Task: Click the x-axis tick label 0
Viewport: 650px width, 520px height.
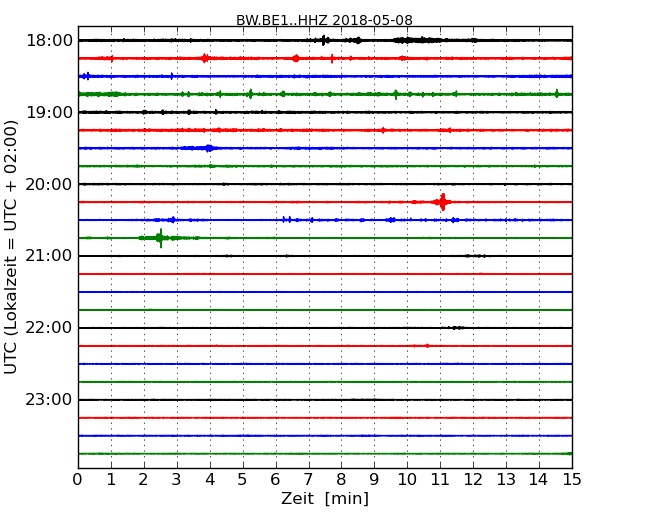Action: pos(78,480)
